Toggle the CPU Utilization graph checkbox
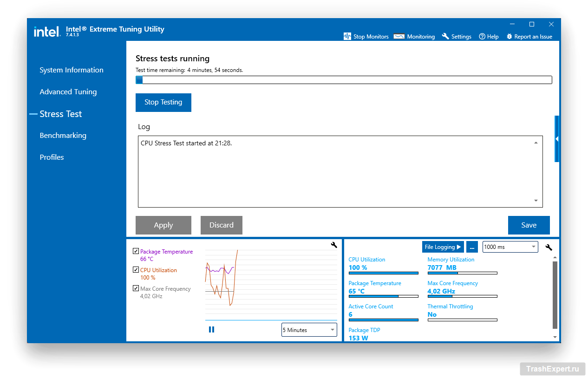Image resolution: width=588 pixels, height=378 pixels. coord(136,270)
